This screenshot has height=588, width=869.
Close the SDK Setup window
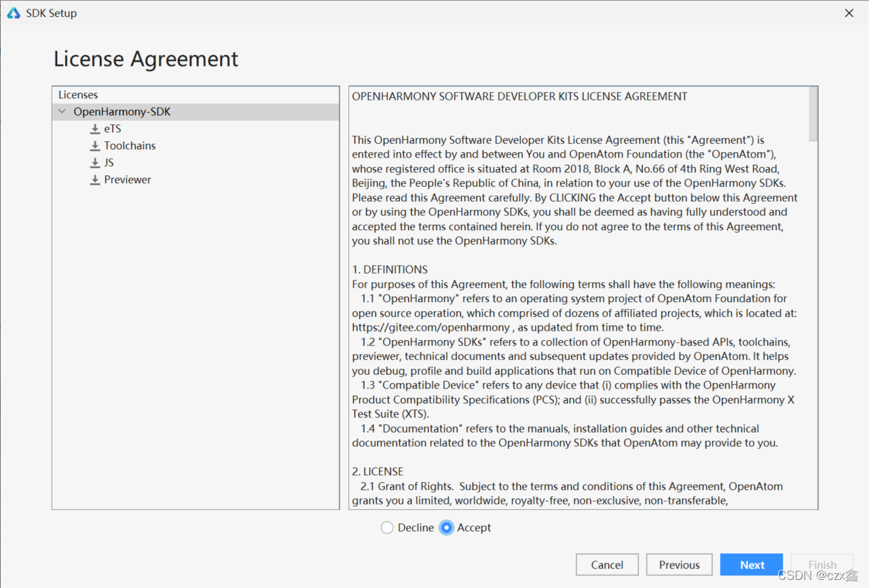tap(849, 13)
